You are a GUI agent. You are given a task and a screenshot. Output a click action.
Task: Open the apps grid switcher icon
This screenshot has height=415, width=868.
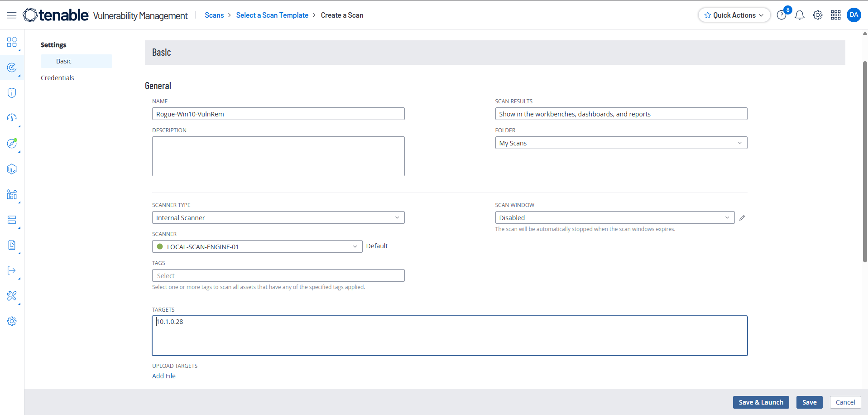coord(836,15)
